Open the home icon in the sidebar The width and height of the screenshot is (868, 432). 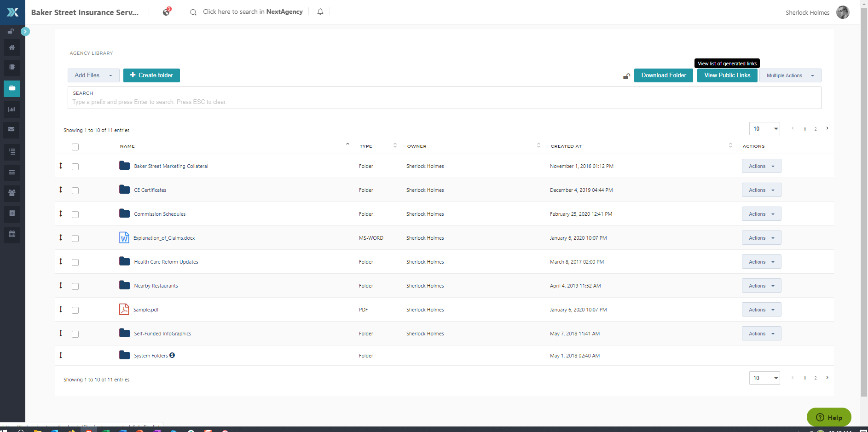[12, 47]
